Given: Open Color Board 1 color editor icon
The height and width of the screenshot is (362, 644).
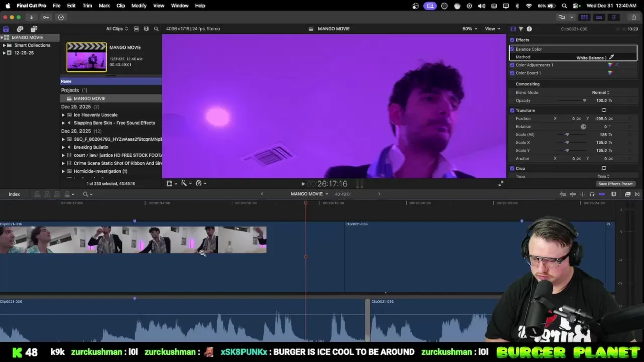Looking at the screenshot, I should tap(610, 73).
